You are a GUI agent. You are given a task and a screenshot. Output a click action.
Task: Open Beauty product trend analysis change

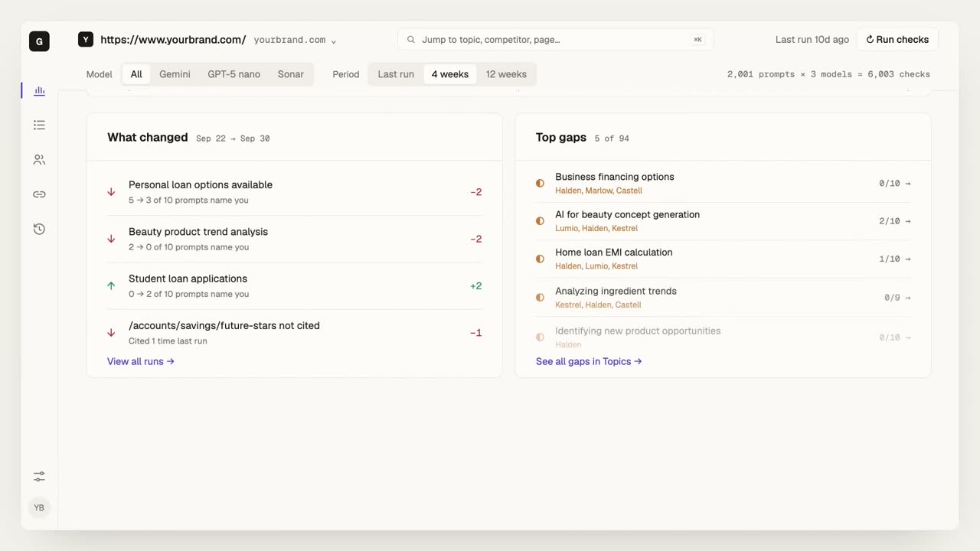pyautogui.click(x=295, y=239)
